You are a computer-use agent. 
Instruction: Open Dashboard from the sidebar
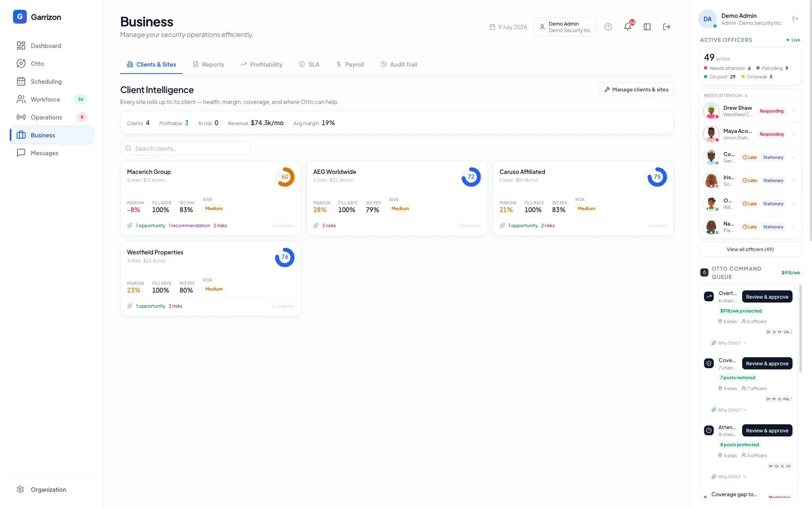52,46
